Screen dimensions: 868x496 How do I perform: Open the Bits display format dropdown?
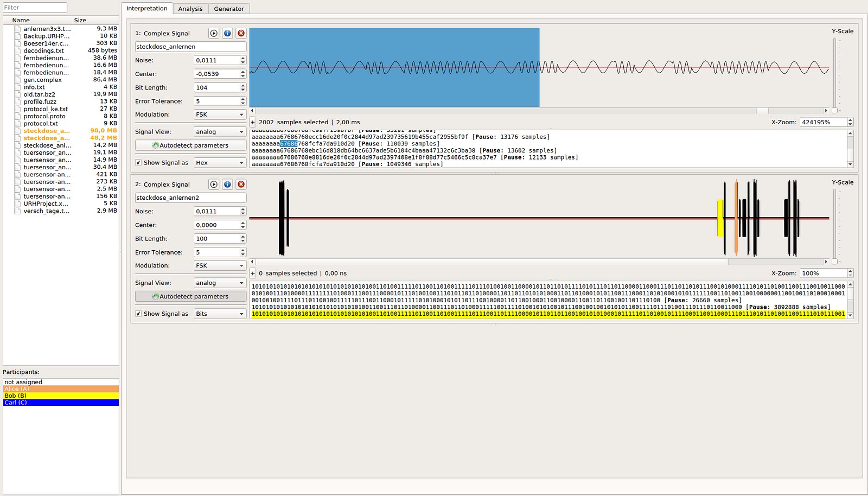[x=220, y=314]
